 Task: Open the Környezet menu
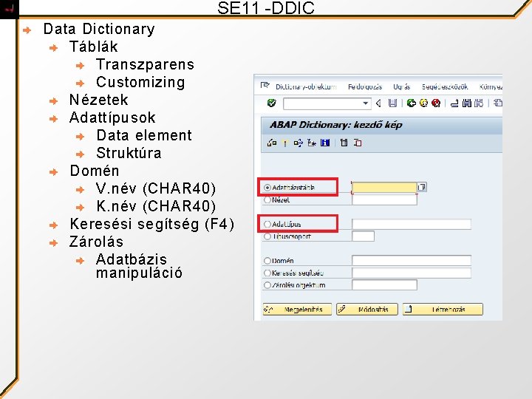pos(491,87)
